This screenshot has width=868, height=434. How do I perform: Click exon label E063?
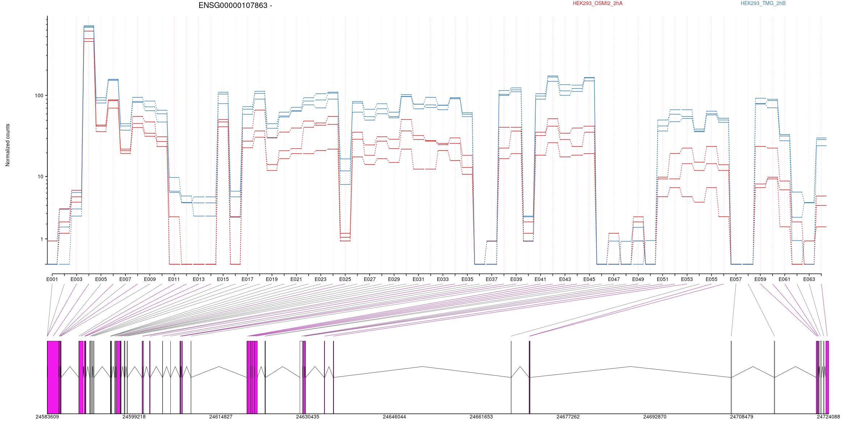pyautogui.click(x=809, y=279)
